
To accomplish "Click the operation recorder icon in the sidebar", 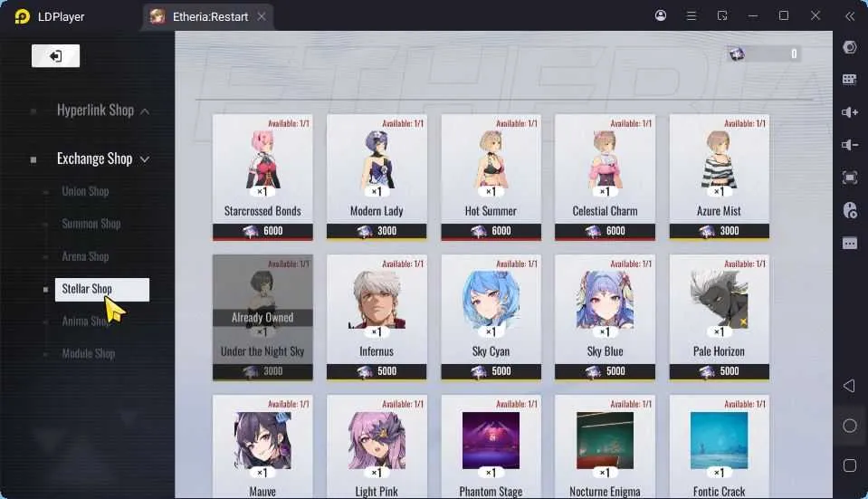I will point(850,210).
